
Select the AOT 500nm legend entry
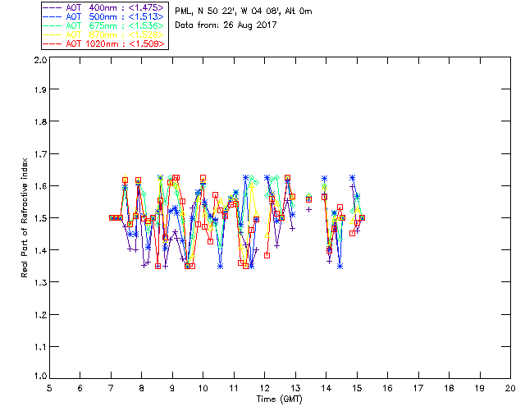[103, 16]
